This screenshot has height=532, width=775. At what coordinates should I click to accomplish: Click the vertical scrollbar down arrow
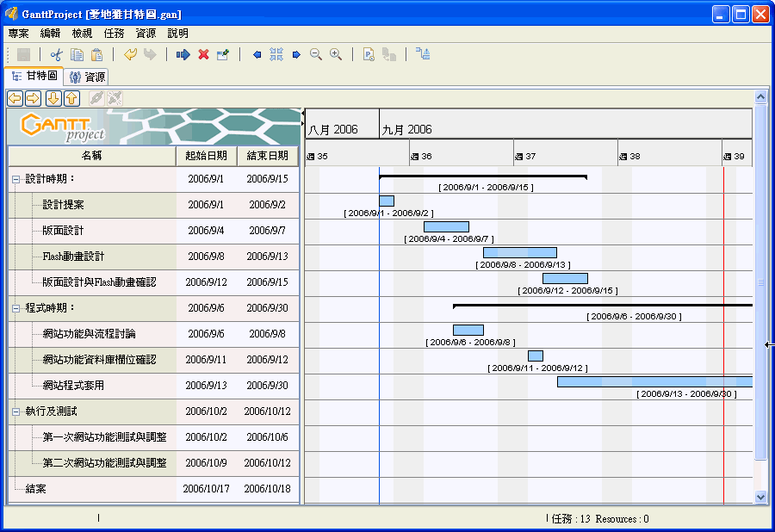(760, 497)
